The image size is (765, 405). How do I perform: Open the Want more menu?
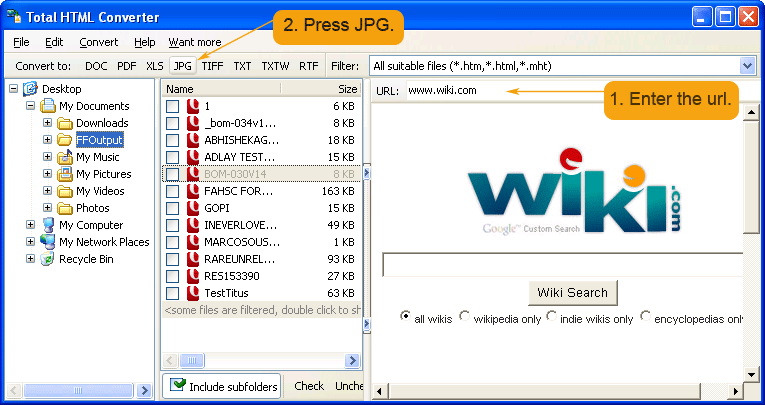[x=195, y=42]
